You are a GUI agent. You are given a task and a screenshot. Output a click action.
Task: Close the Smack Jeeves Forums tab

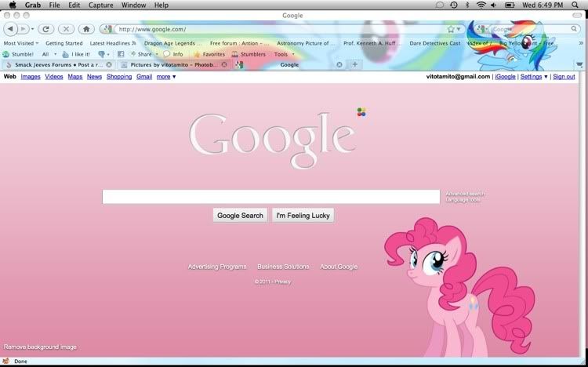click(x=109, y=64)
